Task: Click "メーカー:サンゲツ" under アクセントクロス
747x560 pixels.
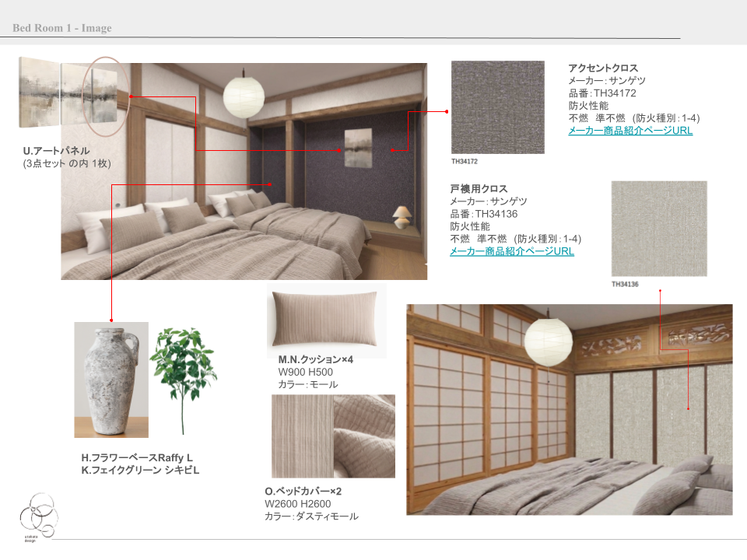Action: [x=607, y=80]
